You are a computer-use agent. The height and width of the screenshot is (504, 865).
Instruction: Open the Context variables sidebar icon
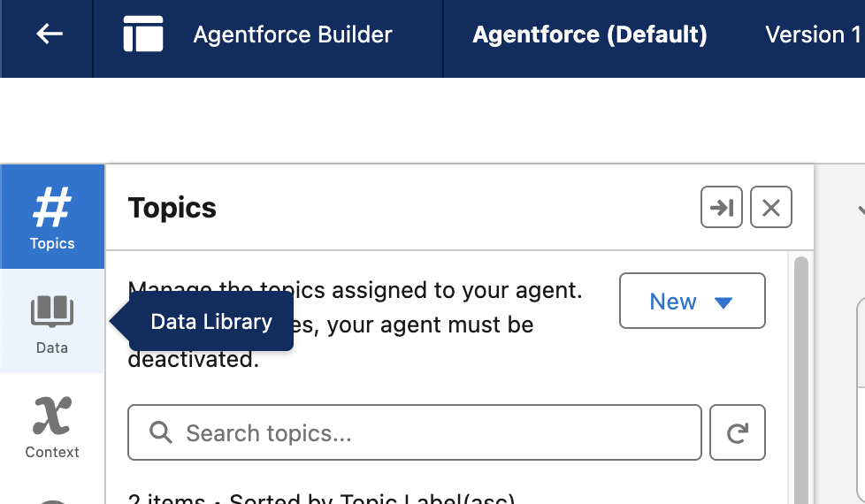tap(52, 426)
